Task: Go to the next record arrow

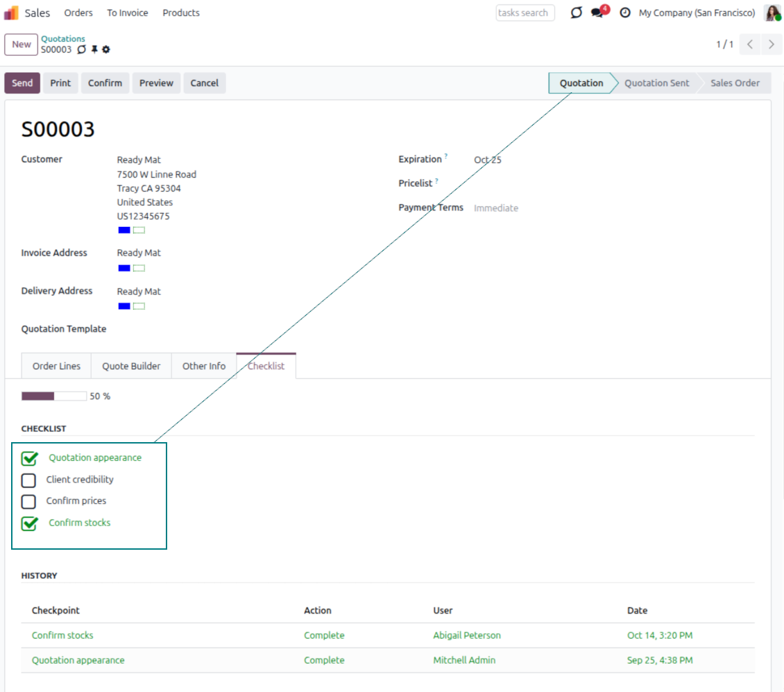Action: [771, 44]
